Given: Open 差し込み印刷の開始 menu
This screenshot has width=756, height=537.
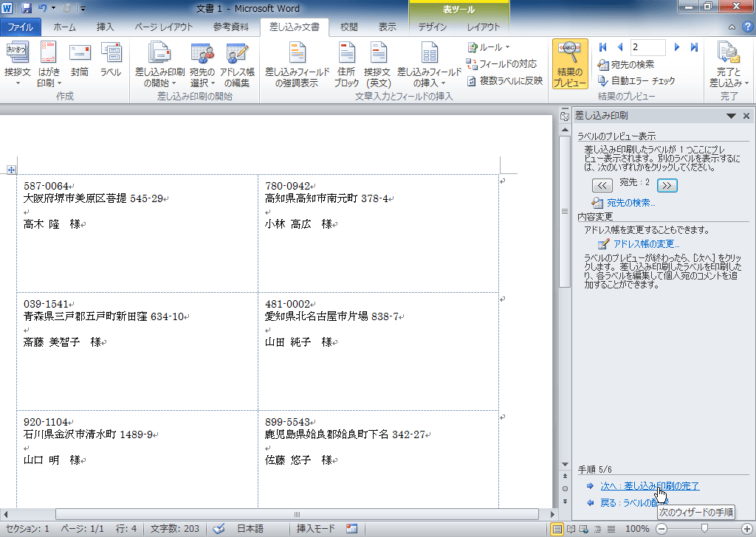Looking at the screenshot, I should click(159, 64).
